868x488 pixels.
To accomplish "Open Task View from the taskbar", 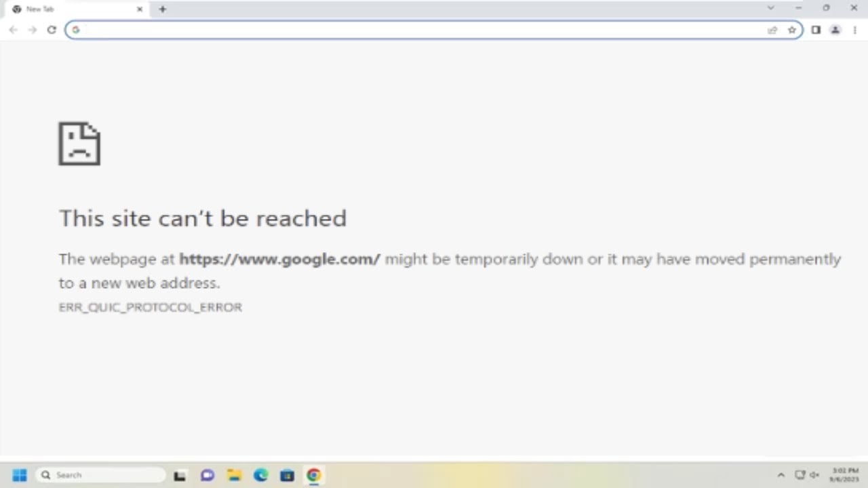I will point(180,476).
